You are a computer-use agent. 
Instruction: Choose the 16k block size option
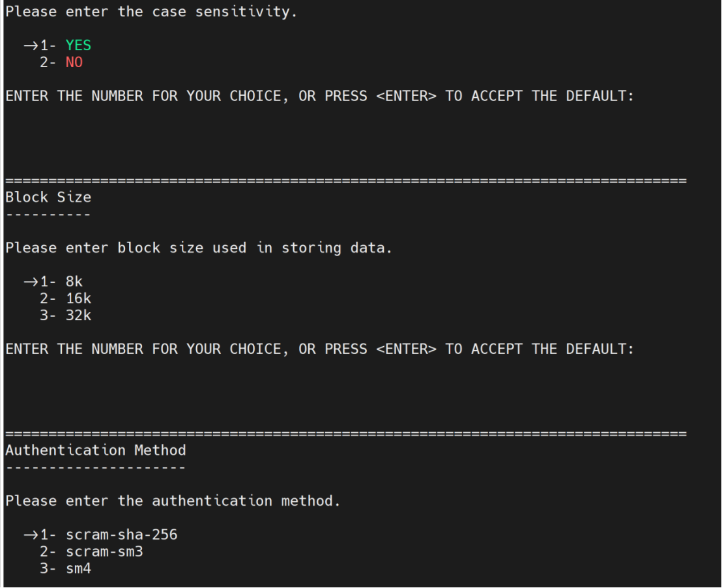(x=78, y=299)
